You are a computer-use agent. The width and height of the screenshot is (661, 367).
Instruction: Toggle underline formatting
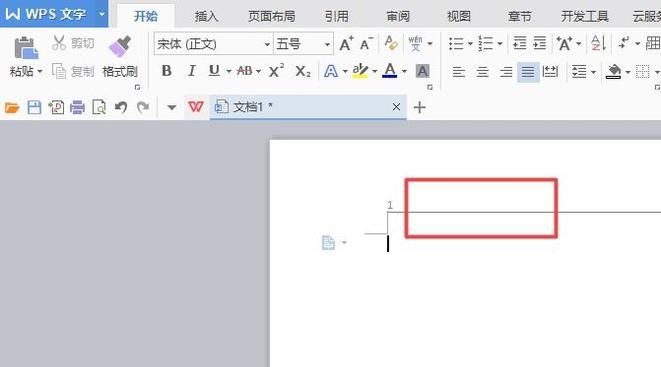(214, 71)
